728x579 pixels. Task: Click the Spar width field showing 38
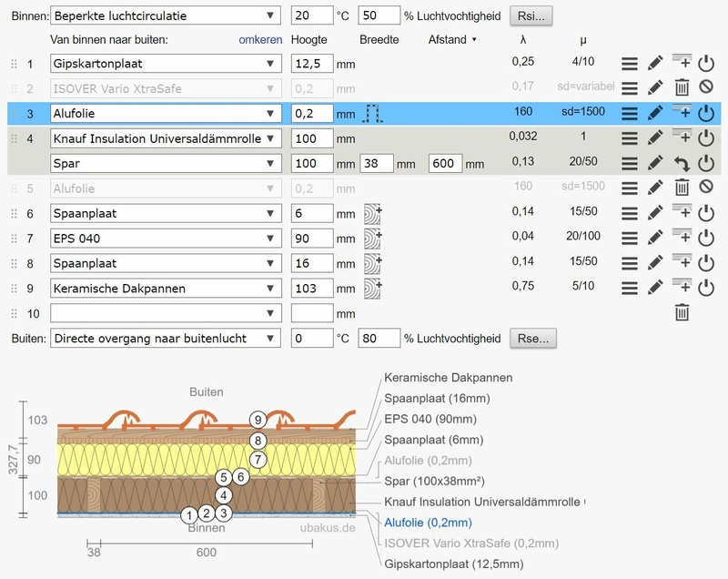click(376, 164)
